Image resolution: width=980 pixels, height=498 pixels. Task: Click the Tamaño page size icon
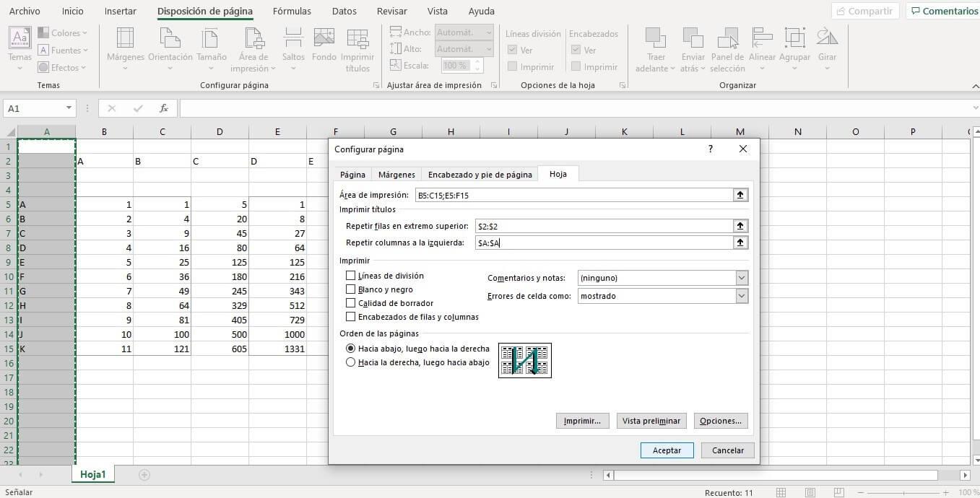tap(211, 39)
